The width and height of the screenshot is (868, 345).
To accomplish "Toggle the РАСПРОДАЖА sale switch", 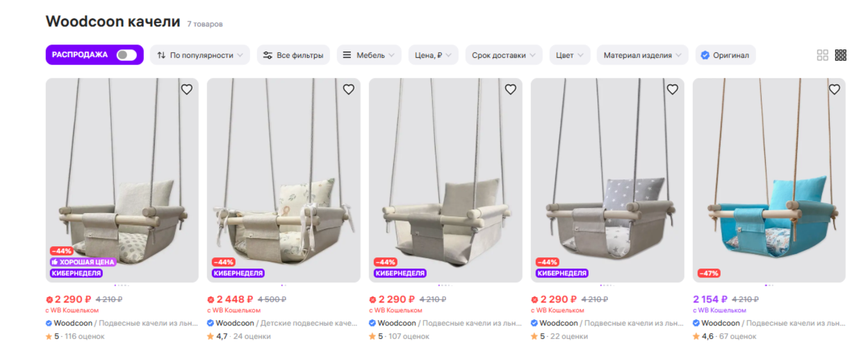I will pyautogui.click(x=126, y=55).
